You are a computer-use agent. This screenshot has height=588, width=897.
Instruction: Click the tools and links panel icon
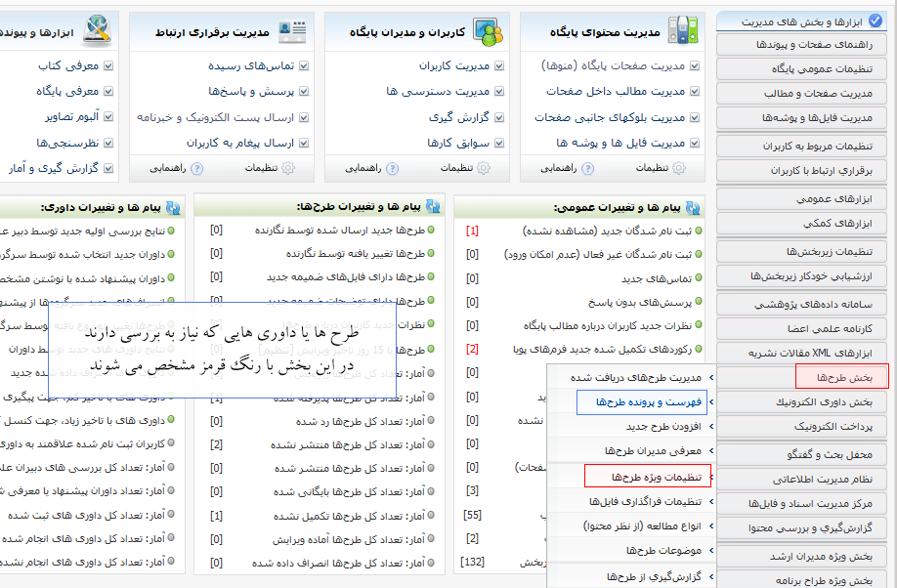[x=98, y=31]
